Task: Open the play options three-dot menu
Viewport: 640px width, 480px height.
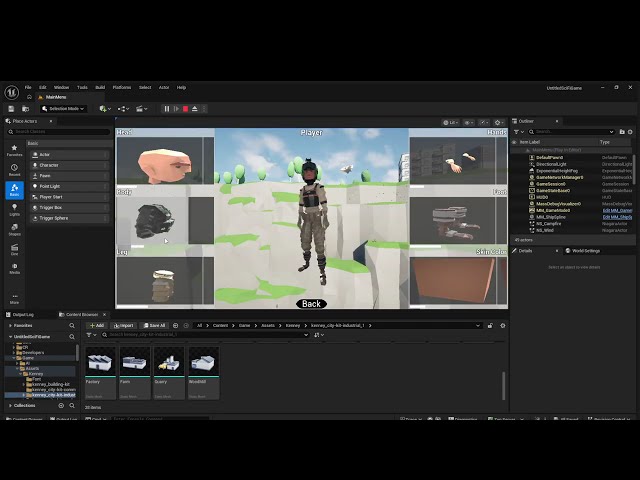Action: tap(204, 109)
